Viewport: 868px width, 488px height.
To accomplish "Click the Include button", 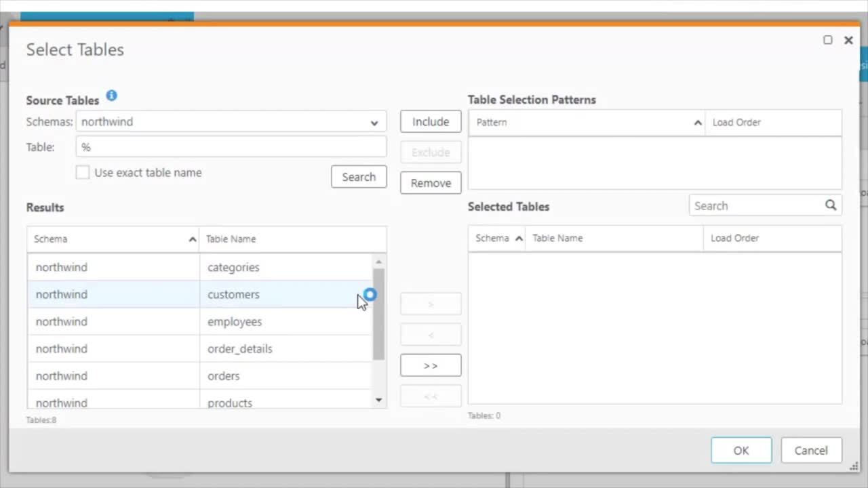I will click(x=431, y=122).
